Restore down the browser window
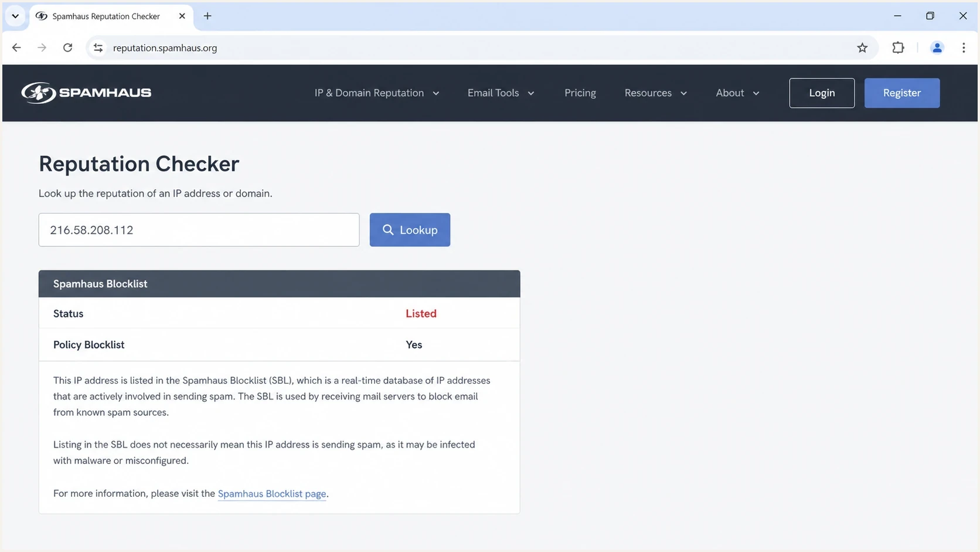The image size is (980, 552). coord(930,16)
